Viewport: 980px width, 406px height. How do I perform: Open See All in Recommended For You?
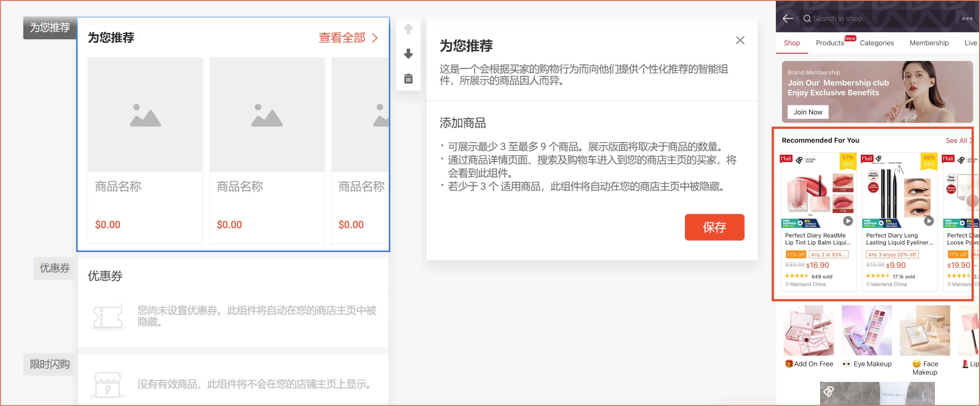(x=956, y=140)
